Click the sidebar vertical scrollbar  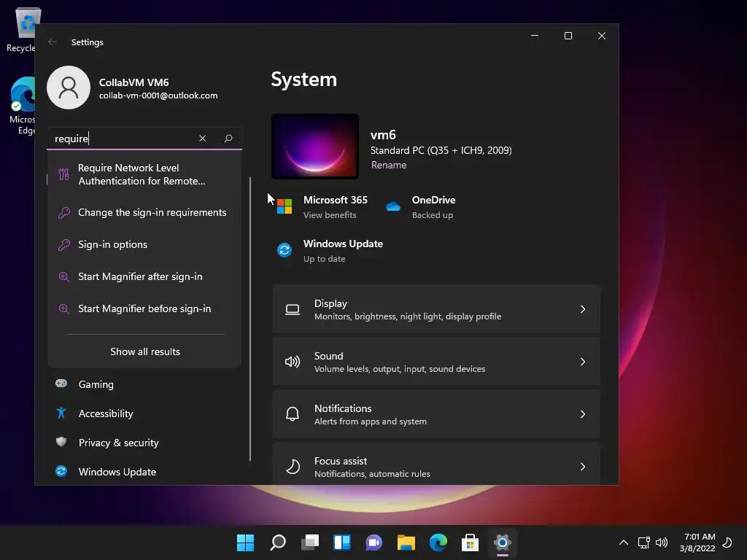point(250,319)
